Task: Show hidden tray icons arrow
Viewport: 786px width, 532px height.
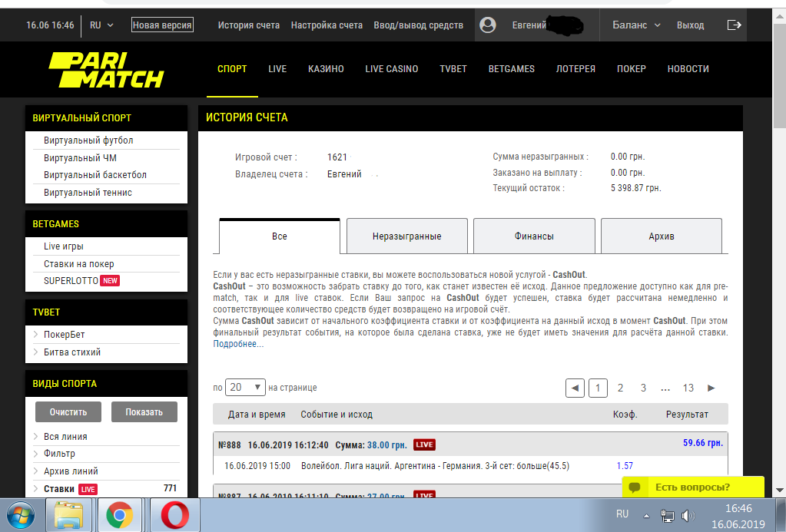Action: tap(647, 515)
